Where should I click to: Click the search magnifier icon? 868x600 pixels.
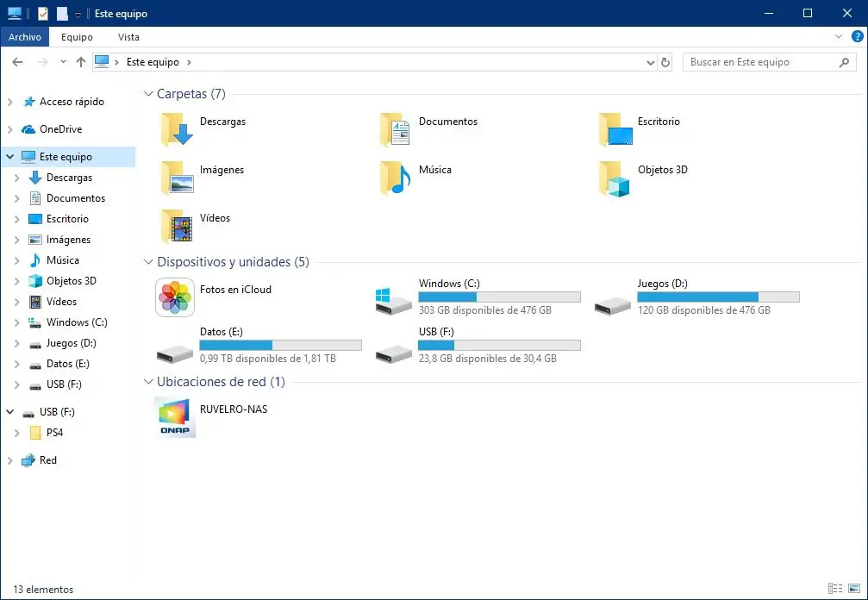coord(844,62)
